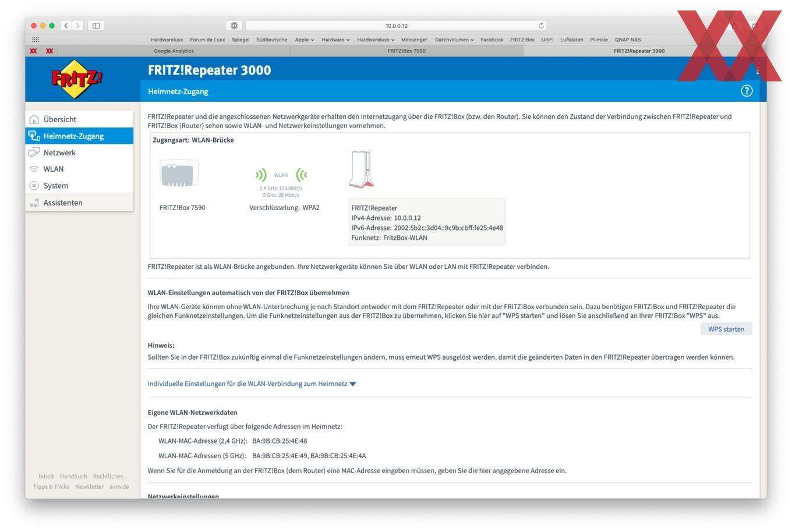The width and height of the screenshot is (792, 532).
Task: Open the FRITZ!Box bookmark
Action: pos(522,40)
